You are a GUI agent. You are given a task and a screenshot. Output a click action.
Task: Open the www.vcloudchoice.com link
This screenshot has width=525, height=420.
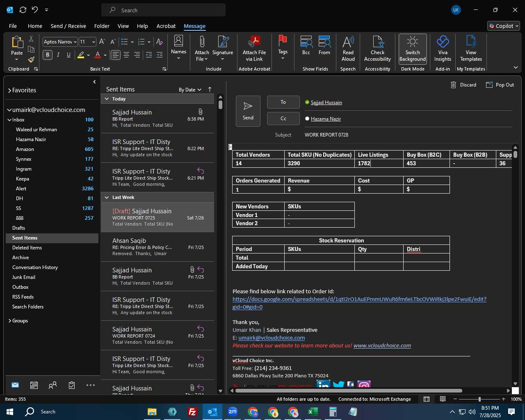click(382, 346)
